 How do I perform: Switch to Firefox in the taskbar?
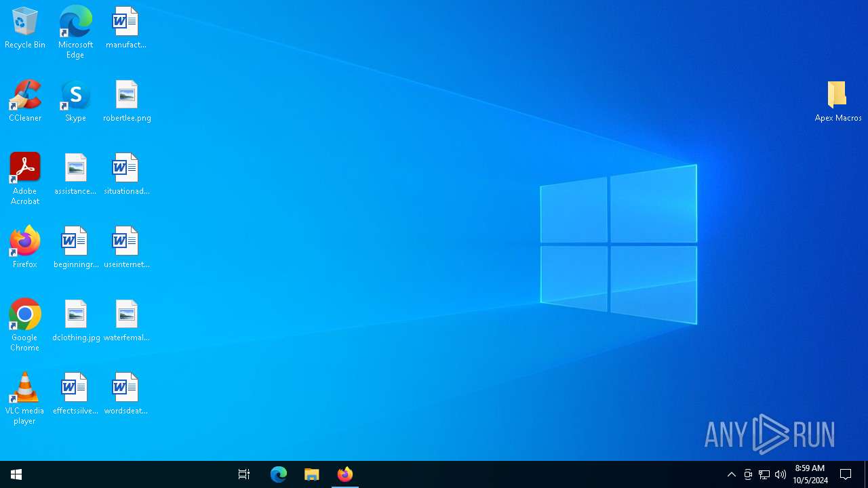click(345, 474)
